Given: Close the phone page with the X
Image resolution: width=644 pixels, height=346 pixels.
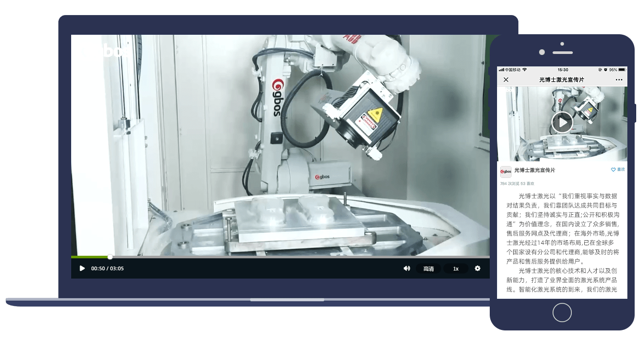Looking at the screenshot, I should pos(506,80).
